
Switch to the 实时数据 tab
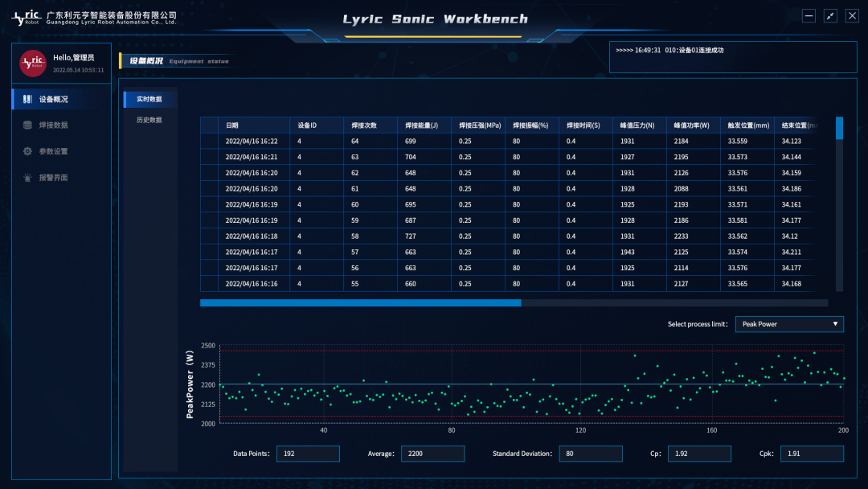149,99
